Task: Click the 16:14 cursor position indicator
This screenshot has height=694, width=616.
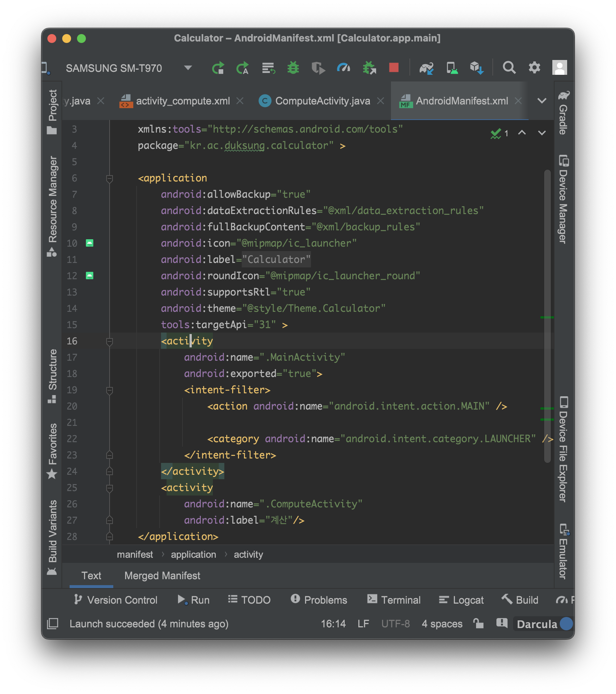Action: pyautogui.click(x=333, y=624)
